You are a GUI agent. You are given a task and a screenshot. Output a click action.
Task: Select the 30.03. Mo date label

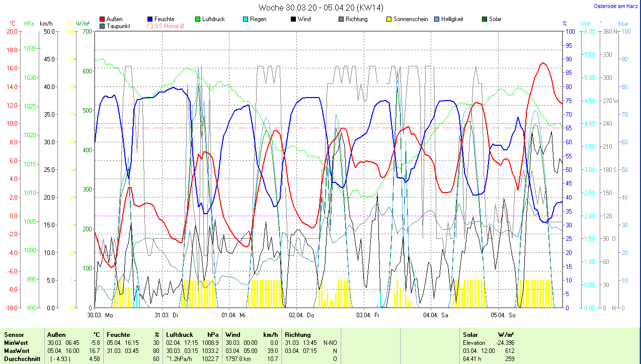(x=100, y=315)
